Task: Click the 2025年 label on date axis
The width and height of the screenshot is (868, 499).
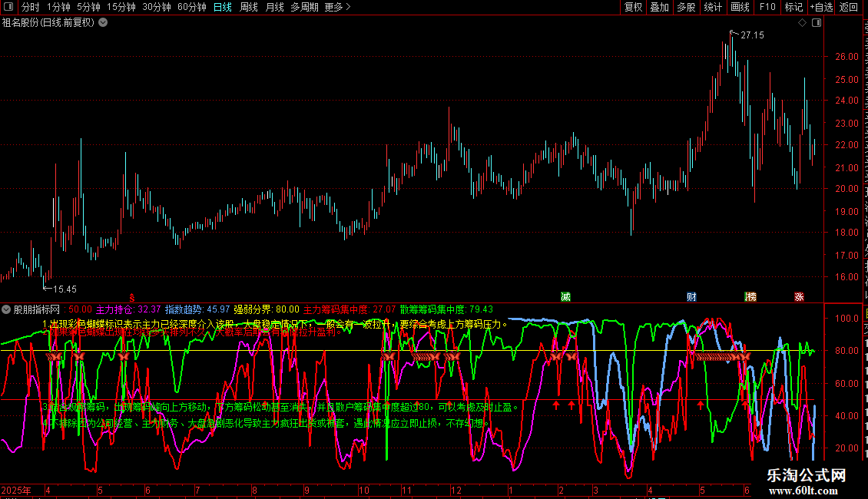Action: point(16,491)
